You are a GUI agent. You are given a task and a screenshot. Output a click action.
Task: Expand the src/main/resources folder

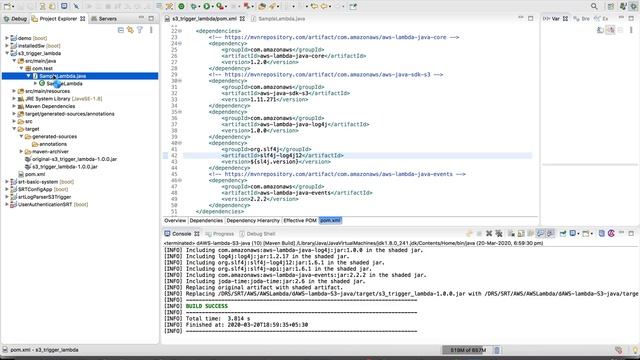[14, 91]
